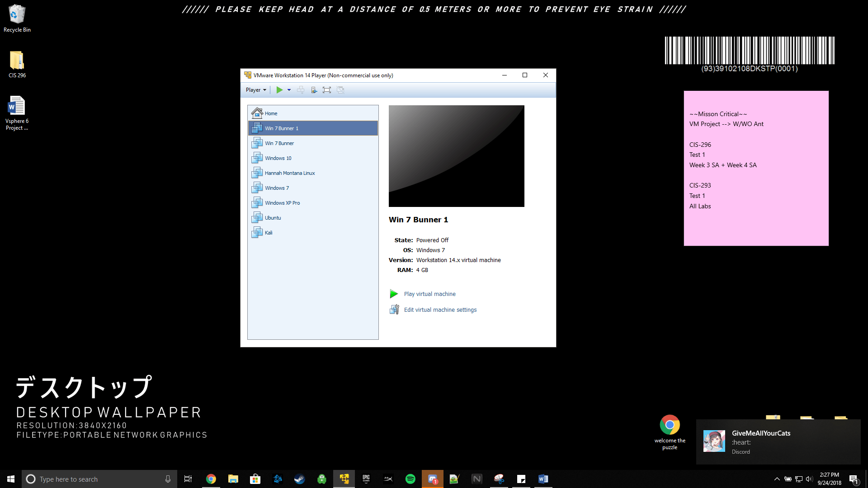
Task: Click Send Ctrl+Alt+Del toolbar icon
Action: [x=301, y=90]
